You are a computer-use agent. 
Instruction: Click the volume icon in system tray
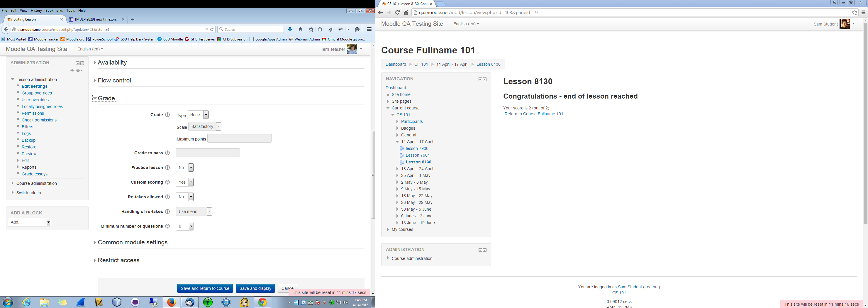pyautogui.click(x=346, y=303)
